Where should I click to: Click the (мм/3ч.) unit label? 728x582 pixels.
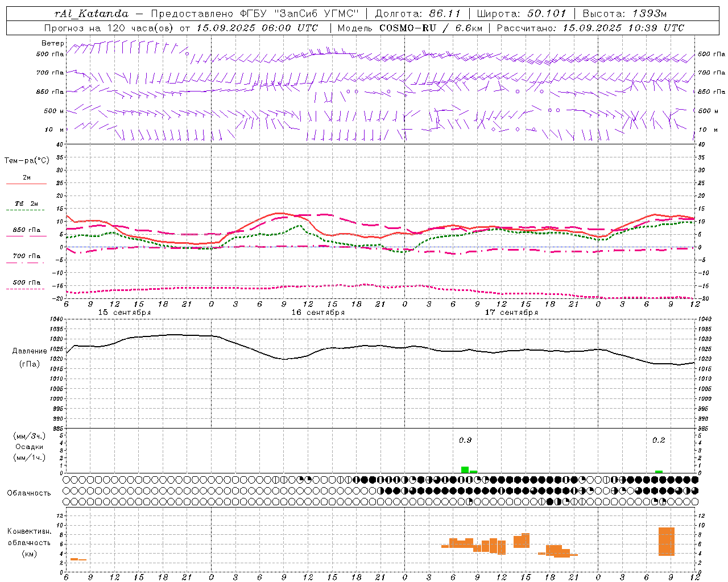(30, 436)
